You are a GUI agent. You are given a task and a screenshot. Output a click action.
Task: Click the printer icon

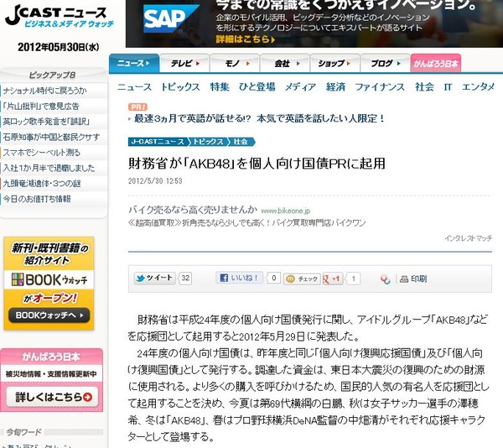click(404, 279)
